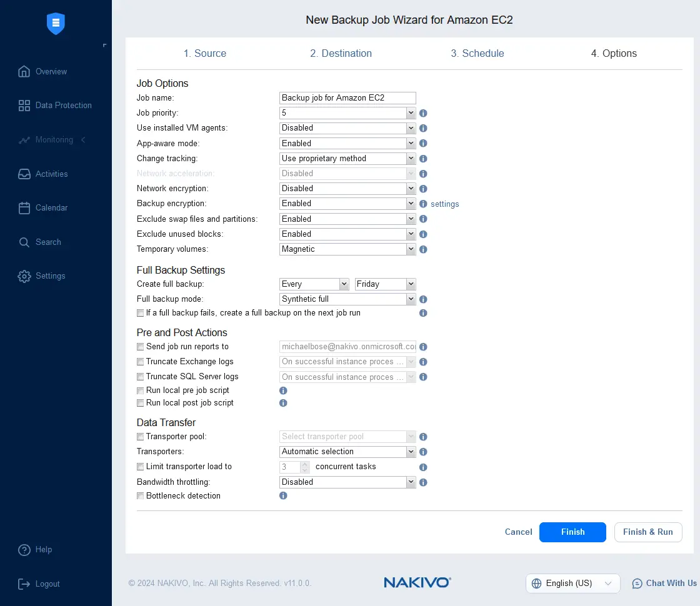Open the Job priority dropdown
The image size is (700, 606).
(347, 113)
